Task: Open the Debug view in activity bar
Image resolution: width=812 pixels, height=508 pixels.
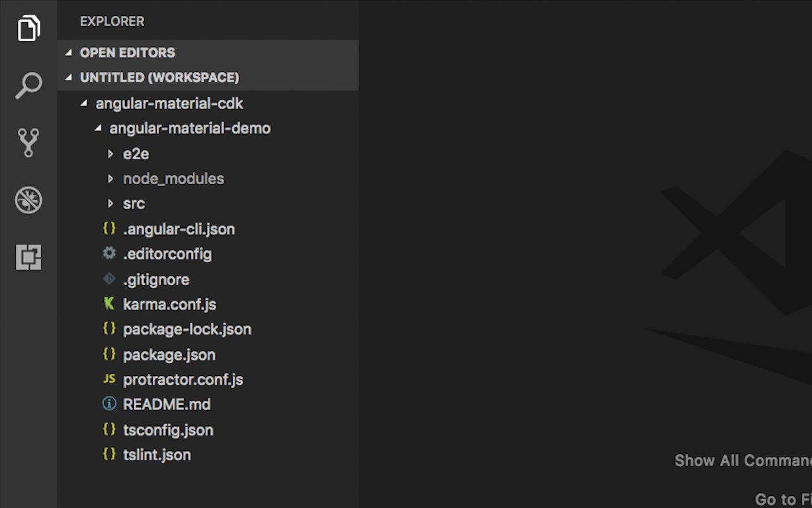Action: 29,200
